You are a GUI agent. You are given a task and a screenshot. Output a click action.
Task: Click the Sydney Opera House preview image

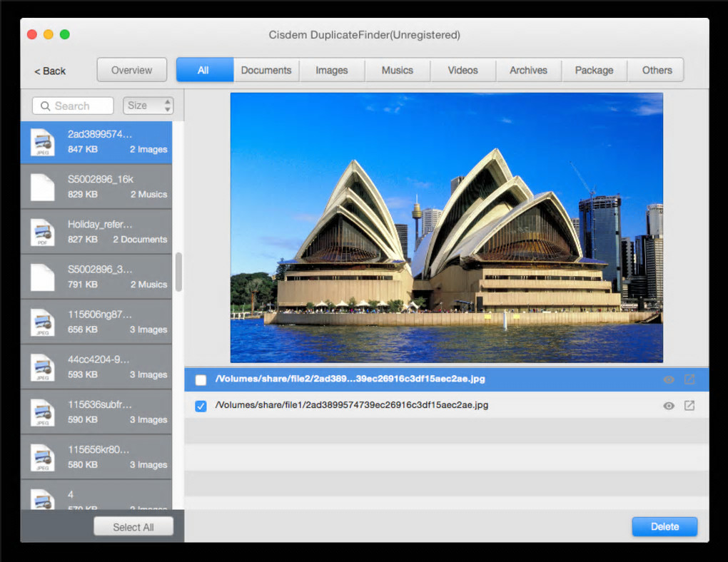446,228
